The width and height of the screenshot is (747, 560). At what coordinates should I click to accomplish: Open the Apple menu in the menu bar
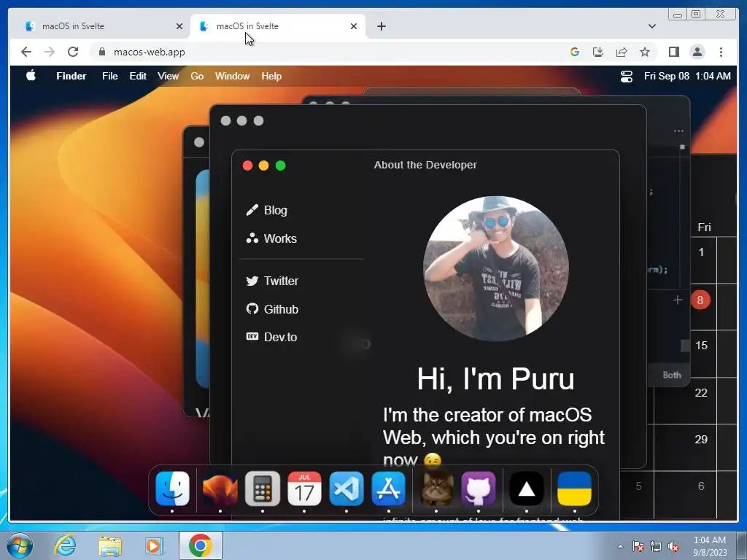pos(31,76)
